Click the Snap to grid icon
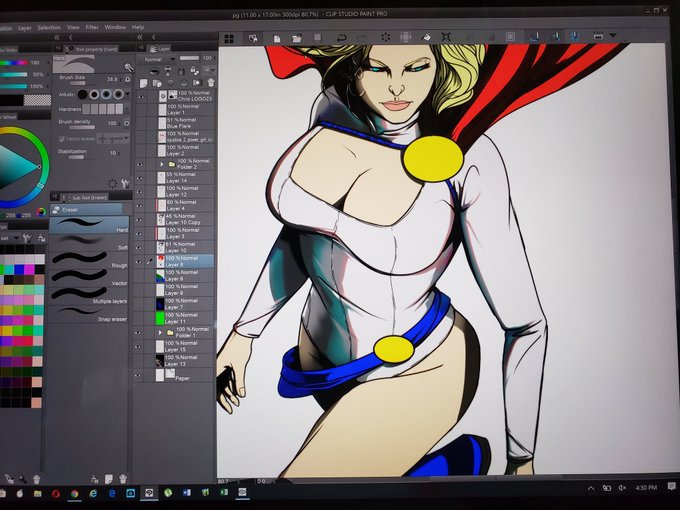Image resolution: width=680 pixels, height=510 pixels. pyautogui.click(x=575, y=36)
